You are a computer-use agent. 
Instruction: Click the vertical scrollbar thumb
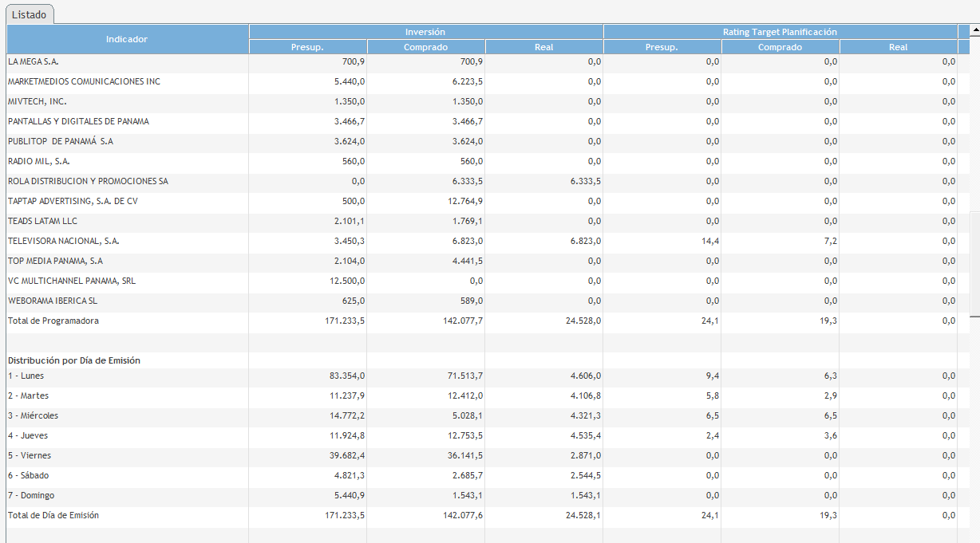(x=974, y=265)
